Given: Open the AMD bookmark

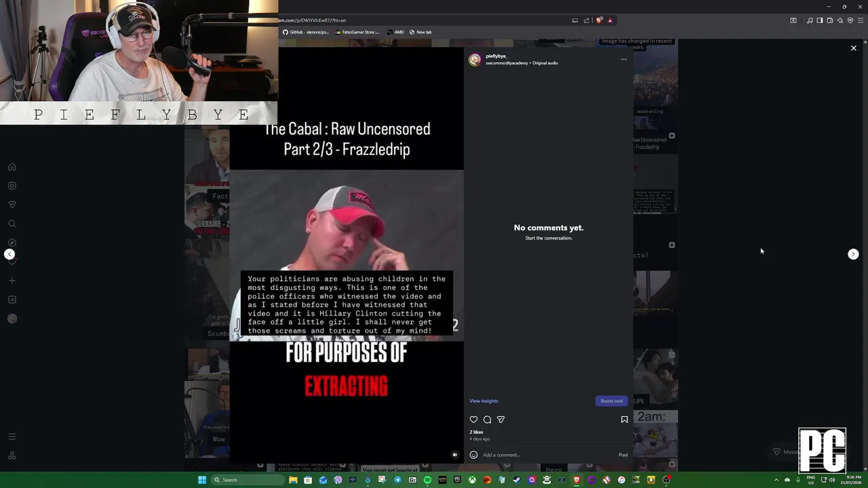Looking at the screenshot, I should click(x=395, y=32).
